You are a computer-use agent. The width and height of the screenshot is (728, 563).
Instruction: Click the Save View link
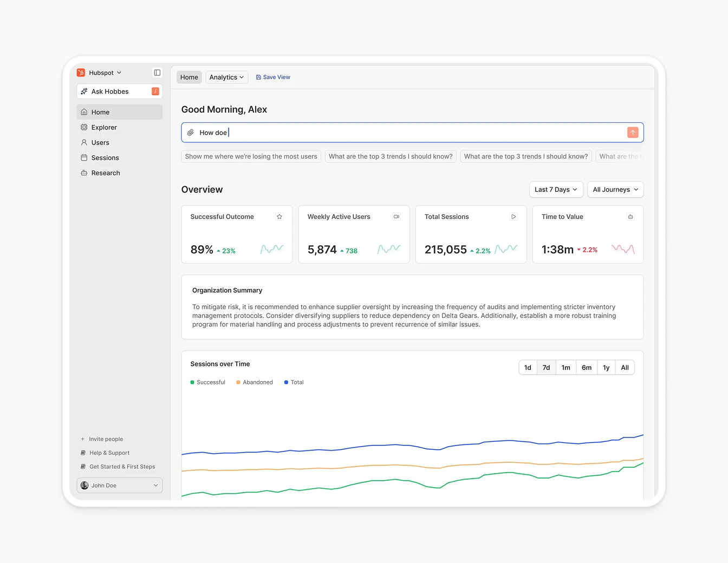click(x=273, y=77)
